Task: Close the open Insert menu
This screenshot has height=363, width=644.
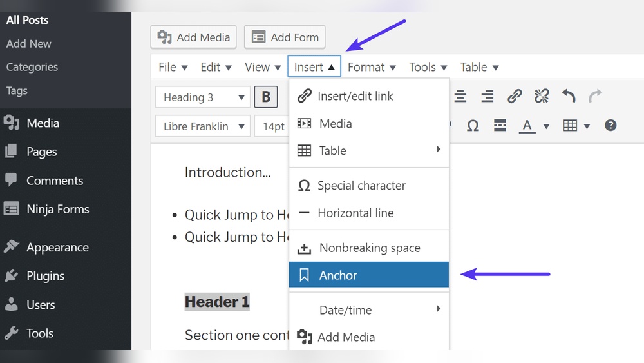Action: point(314,66)
